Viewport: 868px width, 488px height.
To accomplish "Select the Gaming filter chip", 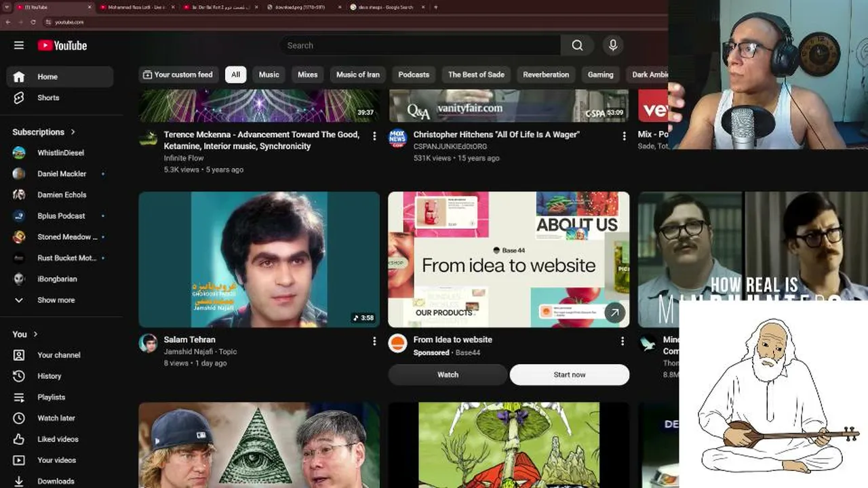I will [600, 75].
